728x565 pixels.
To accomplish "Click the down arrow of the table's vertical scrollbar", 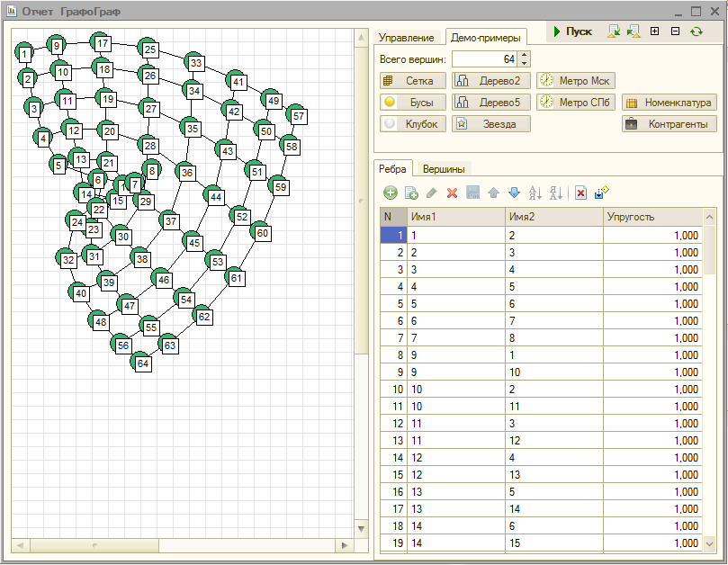I will [709, 543].
